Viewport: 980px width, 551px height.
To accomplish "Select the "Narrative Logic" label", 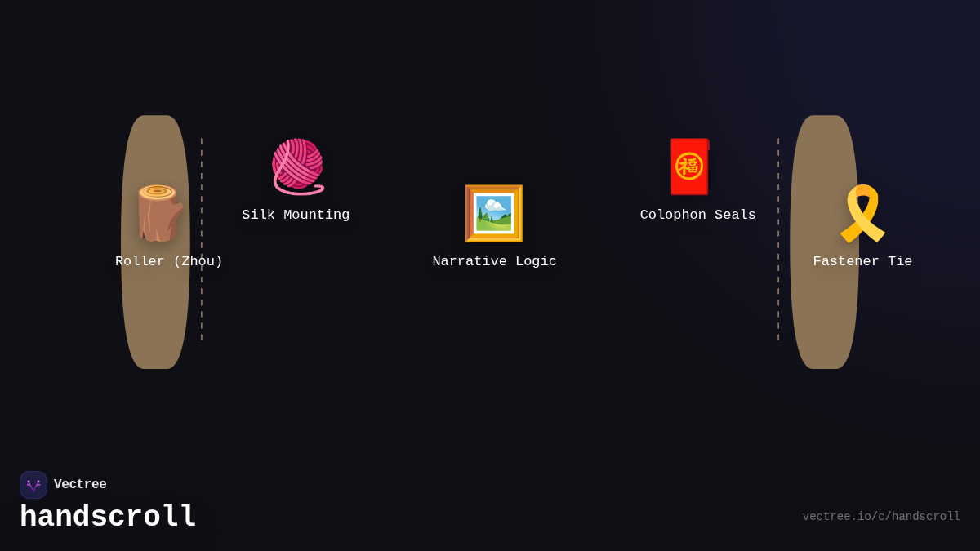I will coord(494,261).
